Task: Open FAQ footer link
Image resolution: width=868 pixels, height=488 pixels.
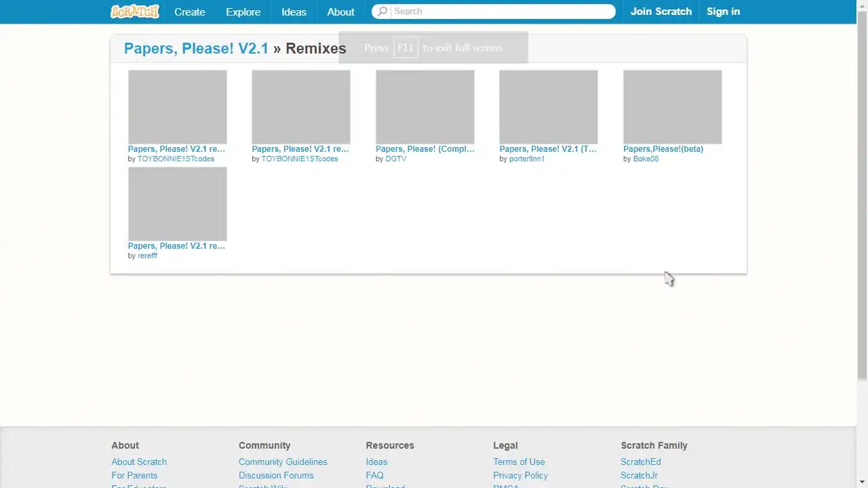Action: pyautogui.click(x=374, y=476)
